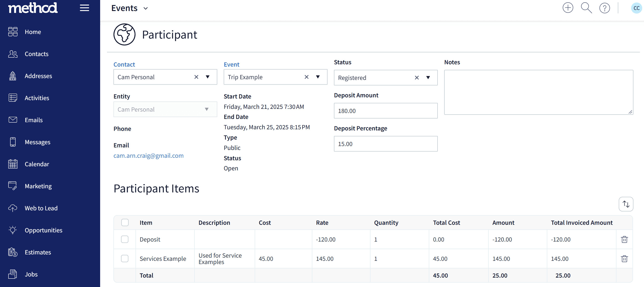Screen dimensions: 644x287
Task: Go to Activities in sidebar
Action: [37, 98]
